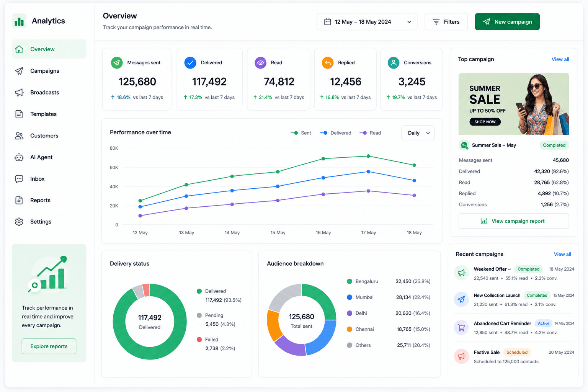The image size is (588, 392).
Task: Toggle the Delivered series in chart legend
Action: point(336,133)
